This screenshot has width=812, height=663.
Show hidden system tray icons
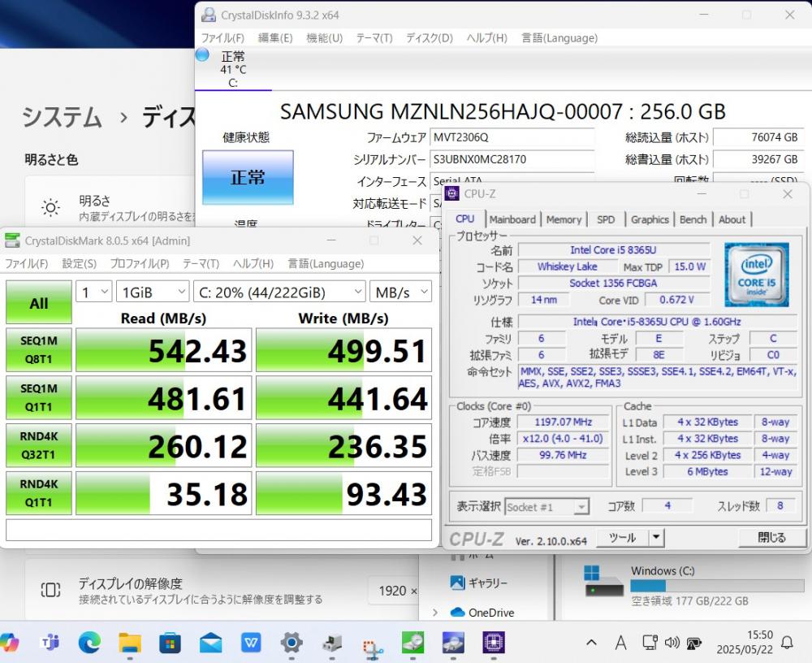tap(591, 643)
